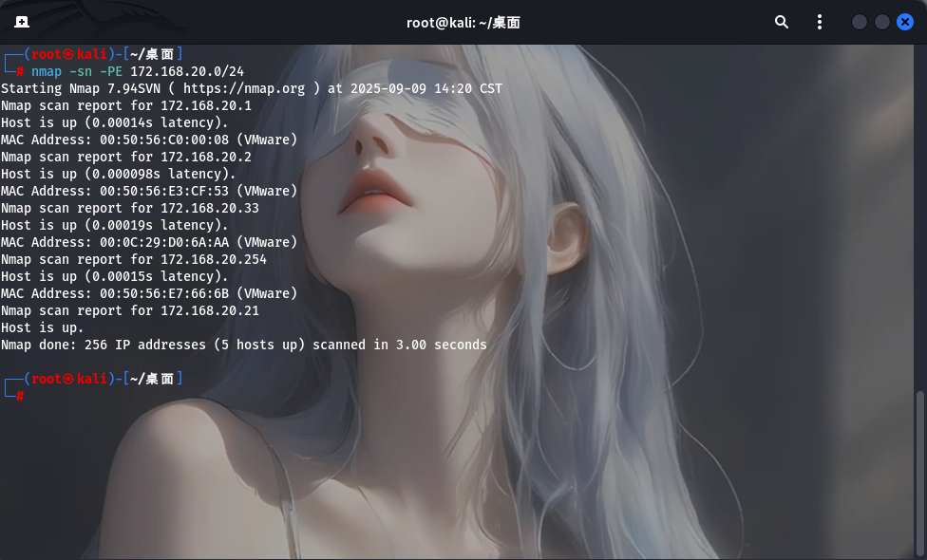Open the three-dot options menu
The width and height of the screenshot is (927, 560).
tap(820, 22)
